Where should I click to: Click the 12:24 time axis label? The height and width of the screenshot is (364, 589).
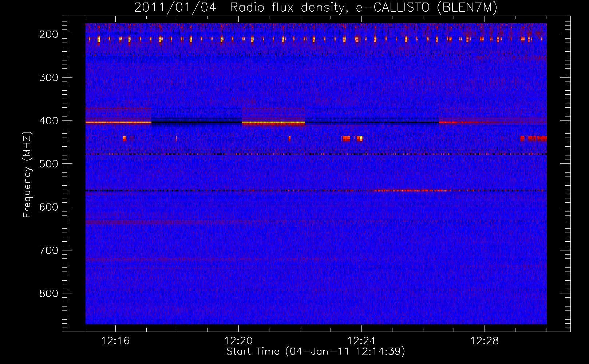[x=361, y=341]
